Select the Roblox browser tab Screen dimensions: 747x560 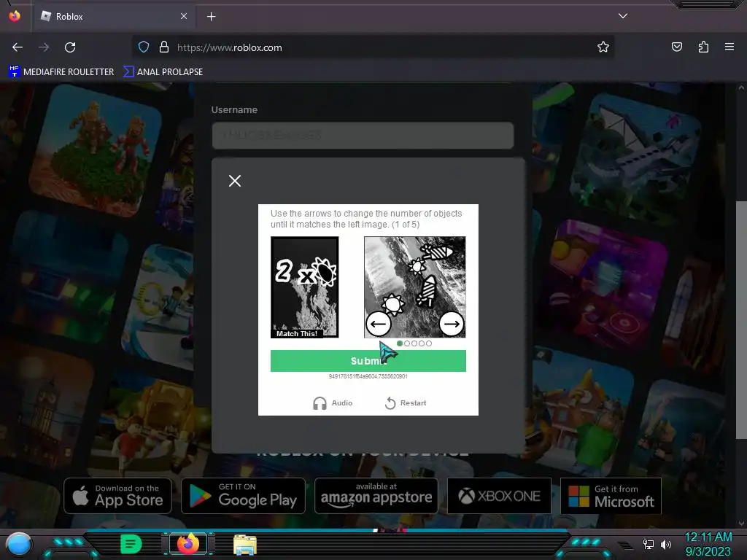(x=114, y=17)
